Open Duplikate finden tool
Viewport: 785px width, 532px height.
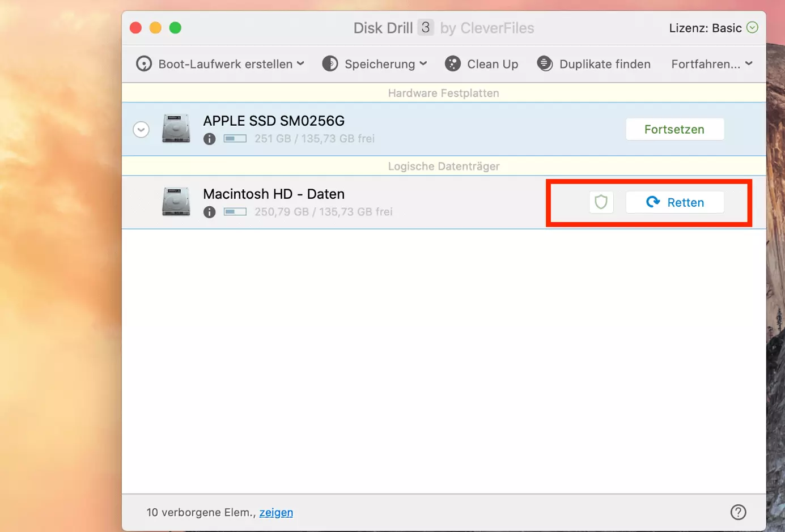coord(594,64)
